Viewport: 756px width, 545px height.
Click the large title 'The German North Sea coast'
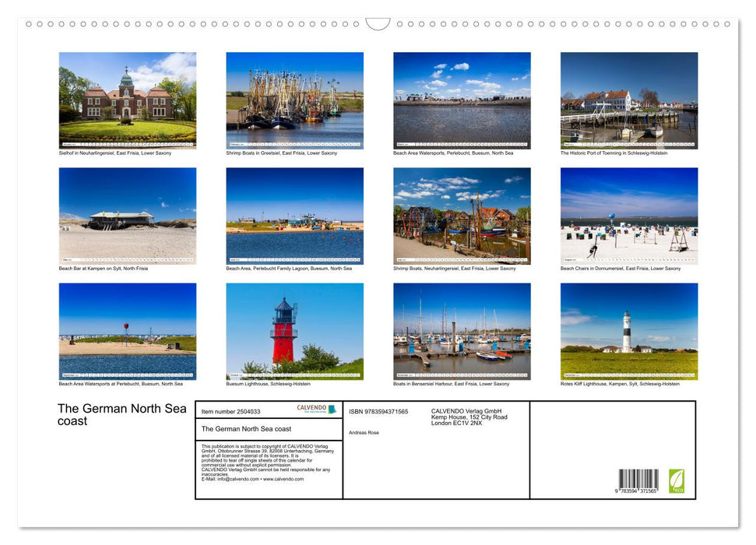point(122,415)
